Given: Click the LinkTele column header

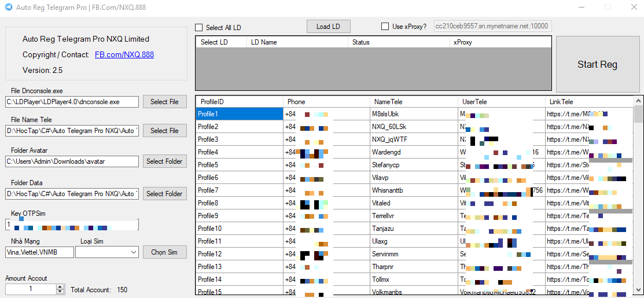Looking at the screenshot, I should pyautogui.click(x=588, y=102).
